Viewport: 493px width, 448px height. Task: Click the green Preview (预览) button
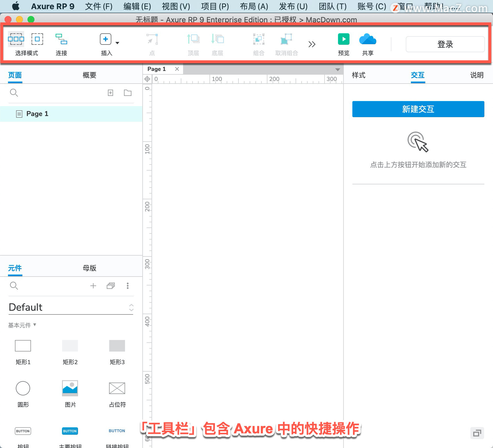[x=344, y=39]
